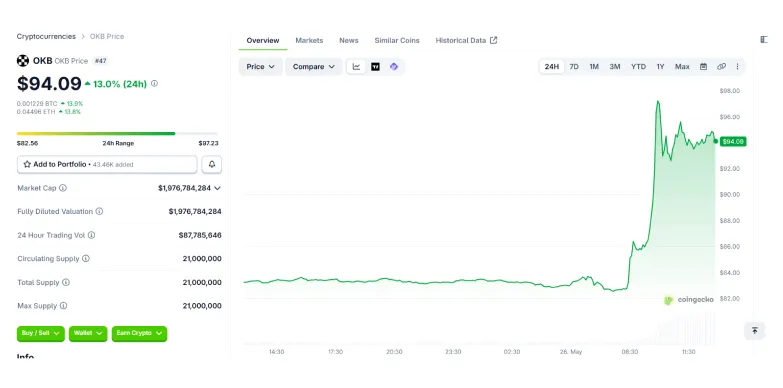Click 0.001229 BTC price text
Viewport: 783px width, 388px height.
pos(37,103)
